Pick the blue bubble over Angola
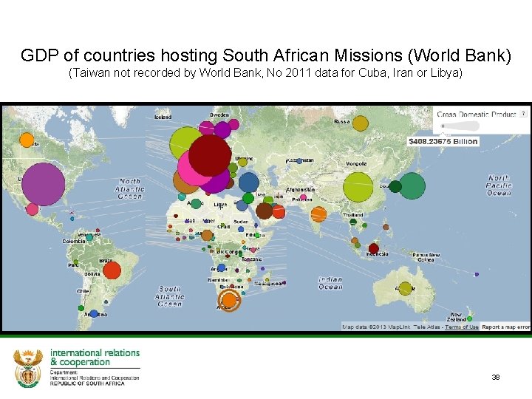 (221, 268)
